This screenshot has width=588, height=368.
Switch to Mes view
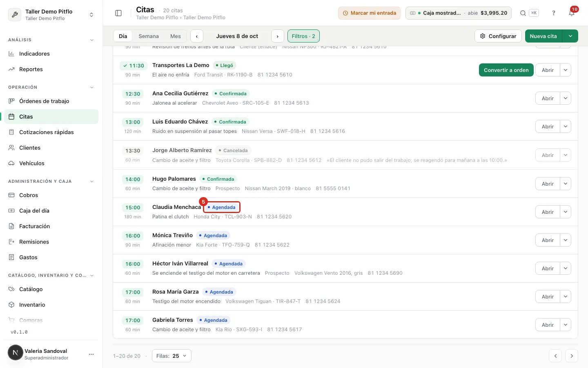(176, 36)
